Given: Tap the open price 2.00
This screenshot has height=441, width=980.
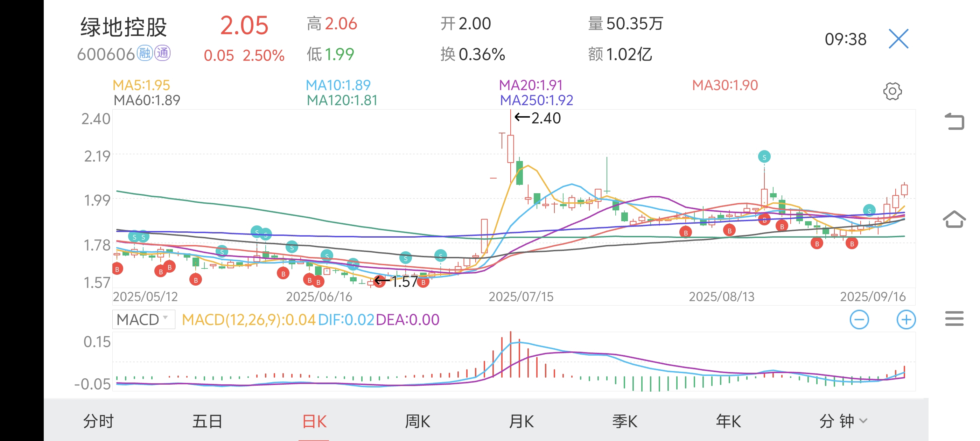Looking at the screenshot, I should [475, 23].
